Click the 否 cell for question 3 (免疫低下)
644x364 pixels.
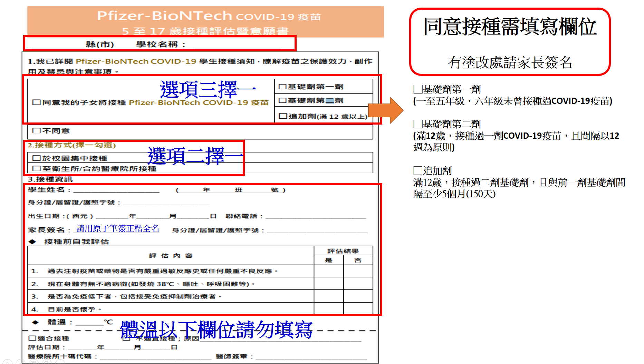point(358,296)
